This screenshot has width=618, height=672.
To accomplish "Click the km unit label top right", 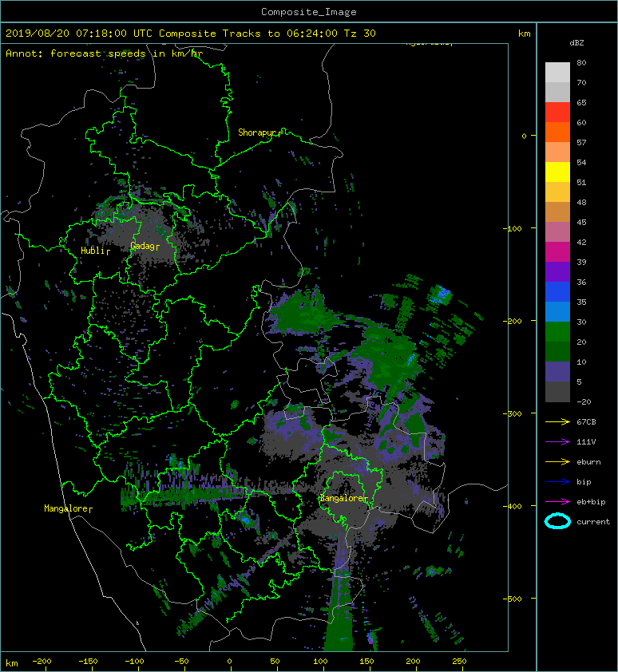I will pyautogui.click(x=524, y=34).
